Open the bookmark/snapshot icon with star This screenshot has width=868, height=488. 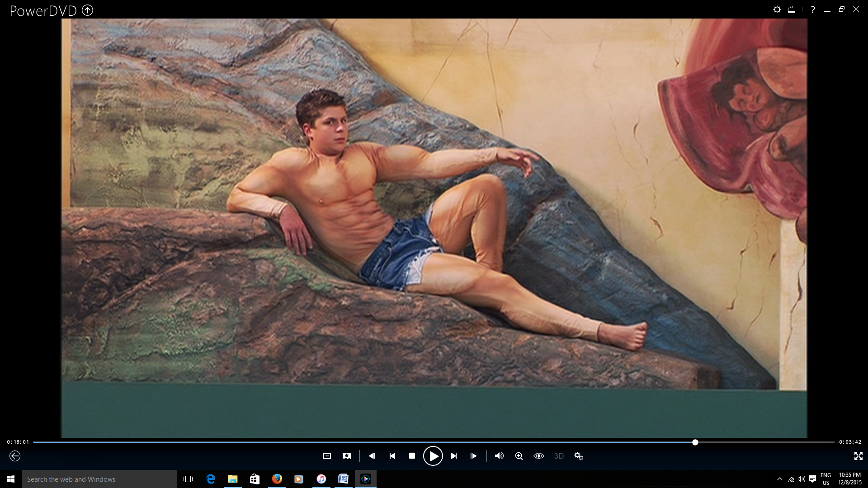coord(347,456)
